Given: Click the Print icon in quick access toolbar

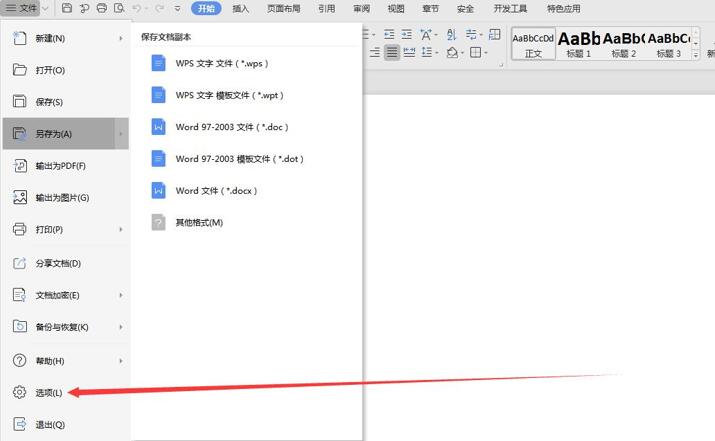Looking at the screenshot, I should pos(102,8).
